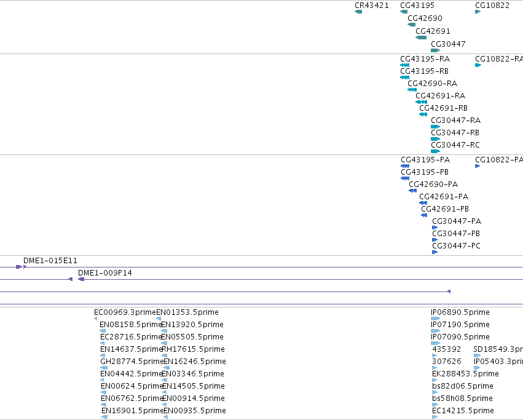
Task: Click EST EN01353.5prime
Action: click(187, 312)
